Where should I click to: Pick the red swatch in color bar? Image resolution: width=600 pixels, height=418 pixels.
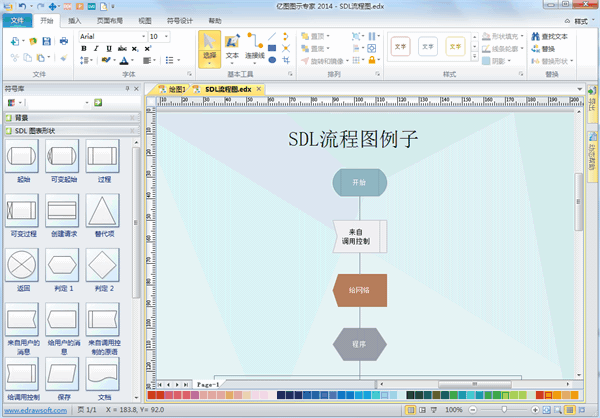tap(152, 396)
